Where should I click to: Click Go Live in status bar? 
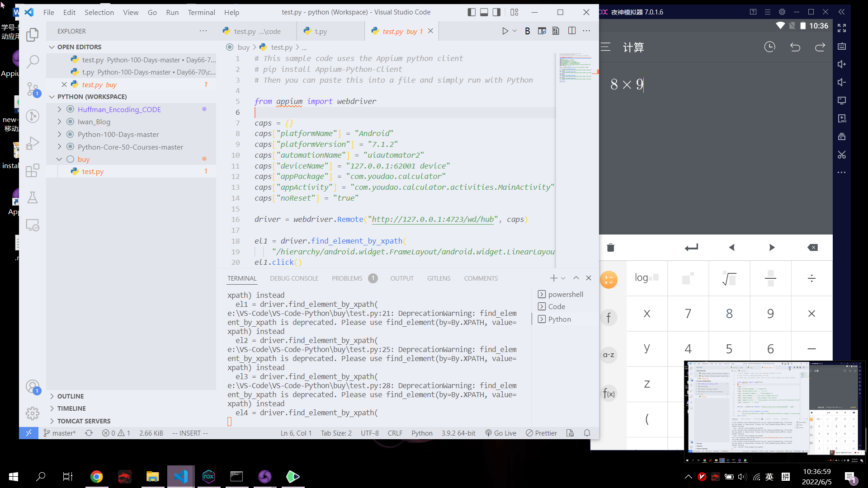tap(500, 433)
